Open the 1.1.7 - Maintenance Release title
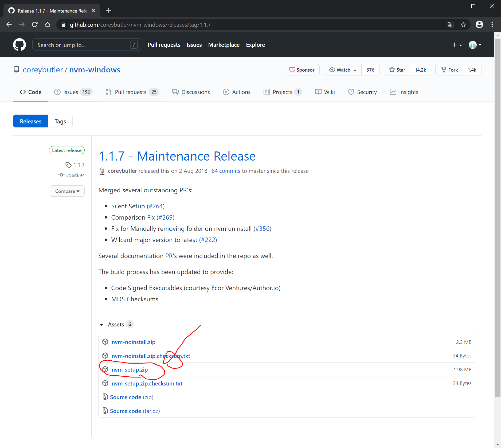501x448 pixels. 177,156
